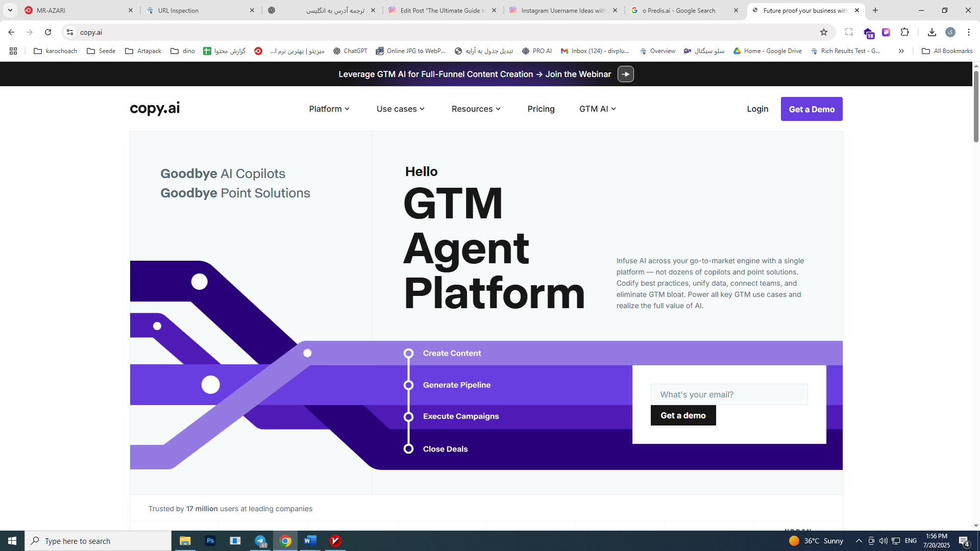Go back to previous page
Image resolution: width=980 pixels, height=551 pixels.
coord(11,32)
